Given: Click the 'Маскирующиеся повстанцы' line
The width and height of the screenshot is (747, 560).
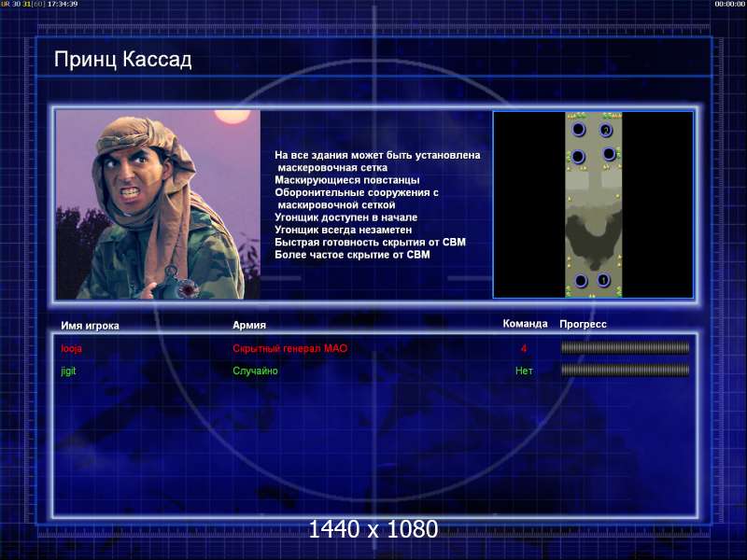Looking at the screenshot, I should coord(346,180).
